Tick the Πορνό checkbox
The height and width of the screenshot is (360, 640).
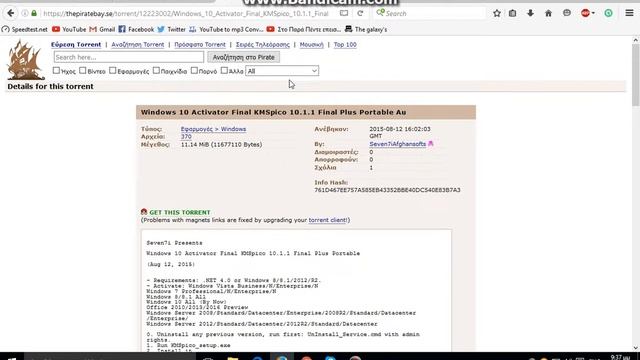coord(194,70)
